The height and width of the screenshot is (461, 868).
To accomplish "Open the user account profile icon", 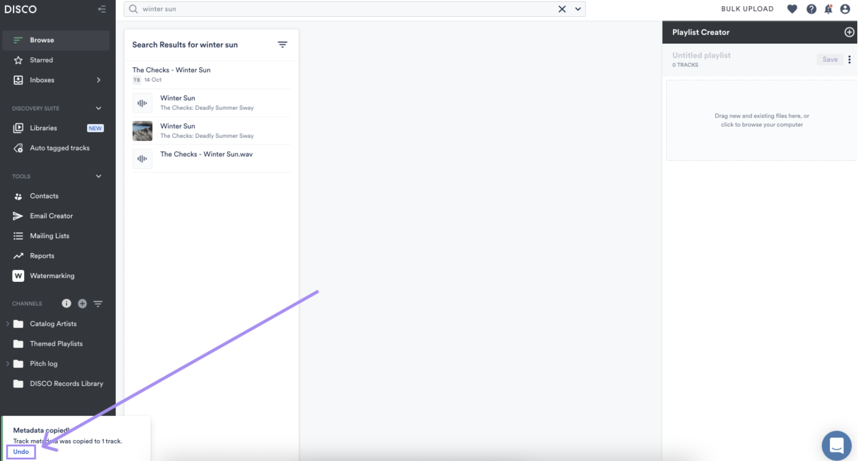I will point(845,9).
